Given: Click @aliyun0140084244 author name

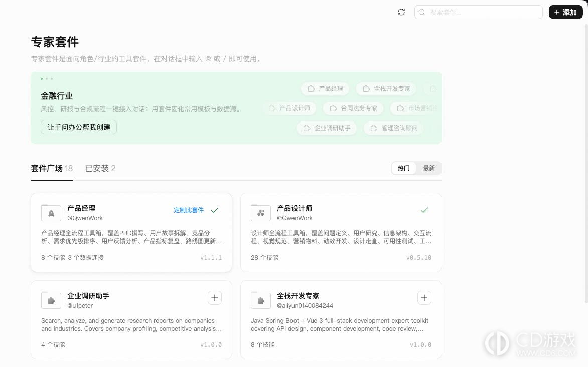Looking at the screenshot, I should [305, 306].
